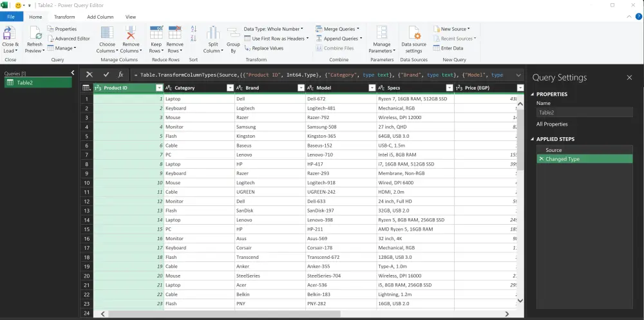
Task: Switch to the Home tab
Action: point(35,17)
